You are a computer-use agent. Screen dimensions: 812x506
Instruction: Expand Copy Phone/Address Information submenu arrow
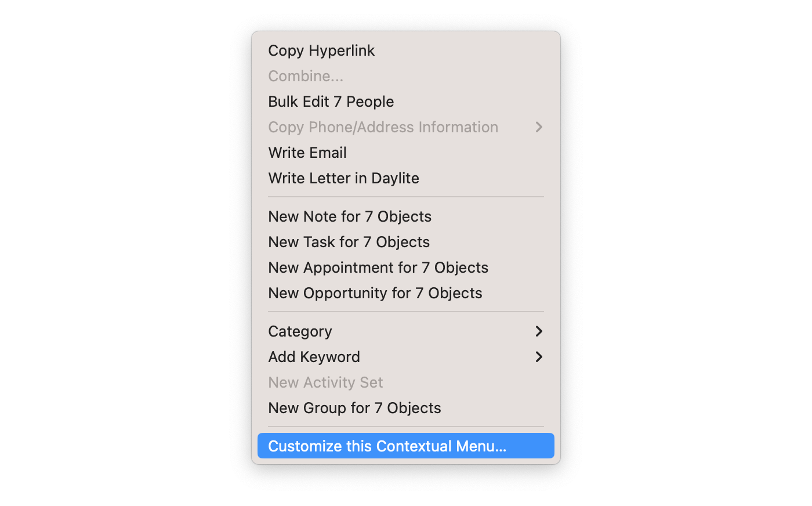[539, 127]
